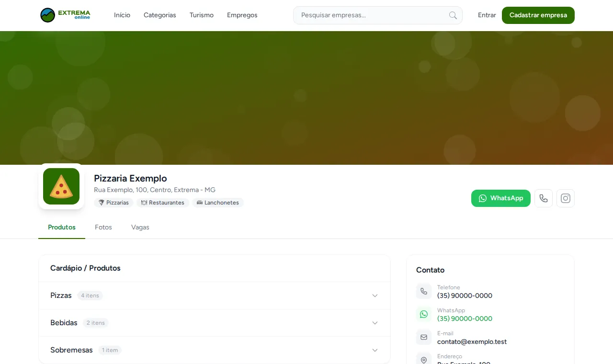The image size is (613, 364).
Task: Click the pizza slice company logo
Action: coord(61,186)
